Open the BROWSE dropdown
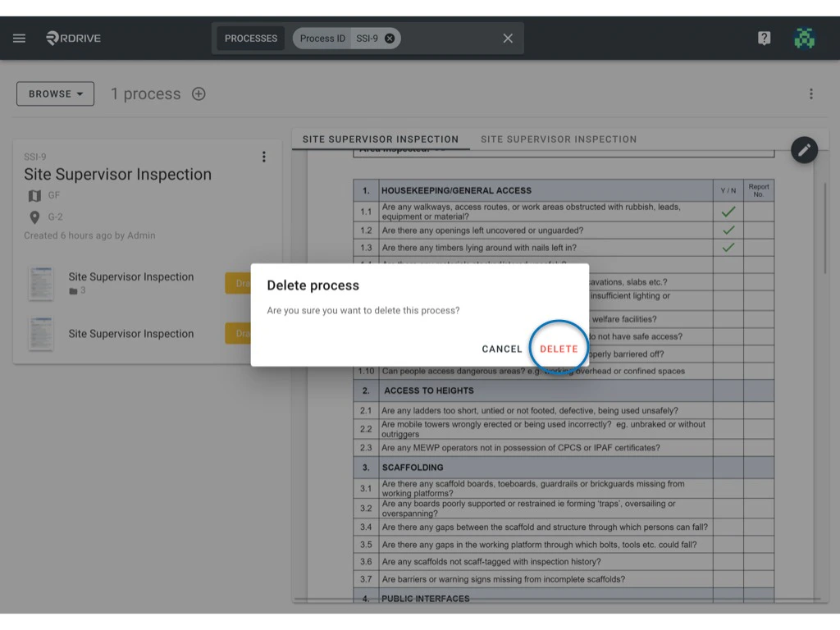Image resolution: width=840 pixels, height=630 pixels. click(55, 94)
